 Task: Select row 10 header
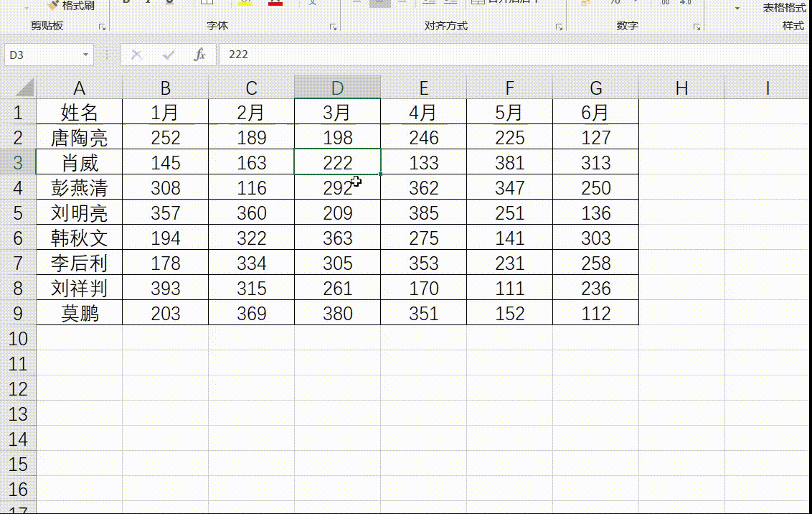(x=18, y=338)
